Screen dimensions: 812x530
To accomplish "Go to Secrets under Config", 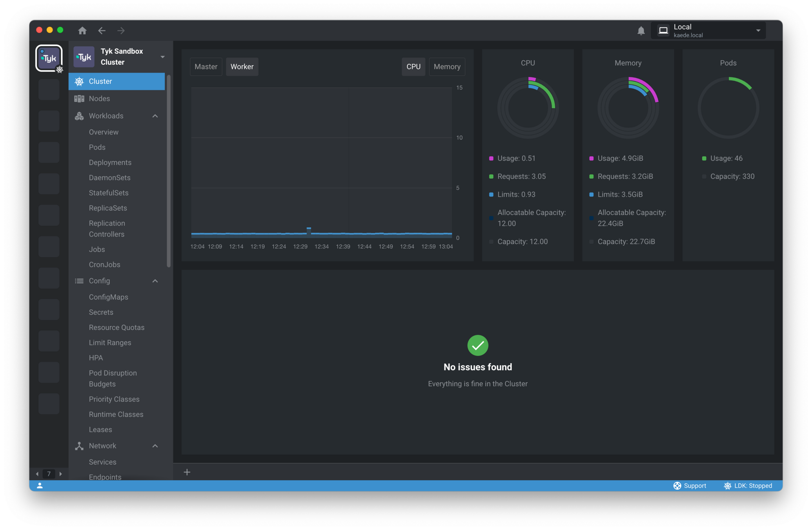I will point(101,312).
